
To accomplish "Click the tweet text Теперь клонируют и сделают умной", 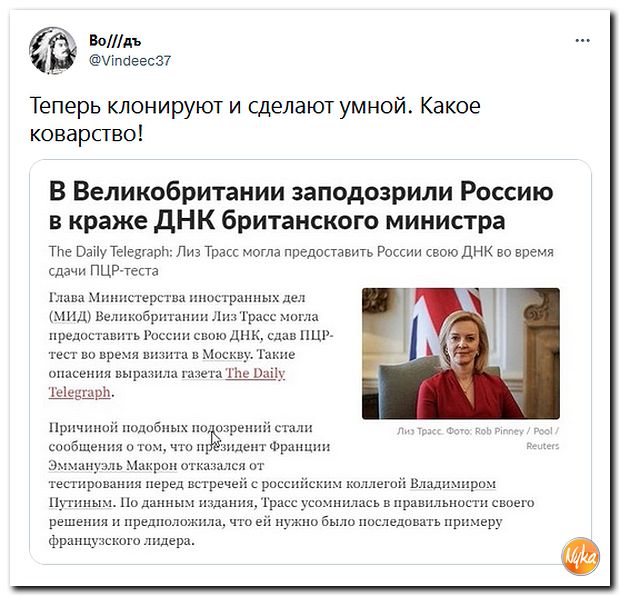I will (219, 106).
